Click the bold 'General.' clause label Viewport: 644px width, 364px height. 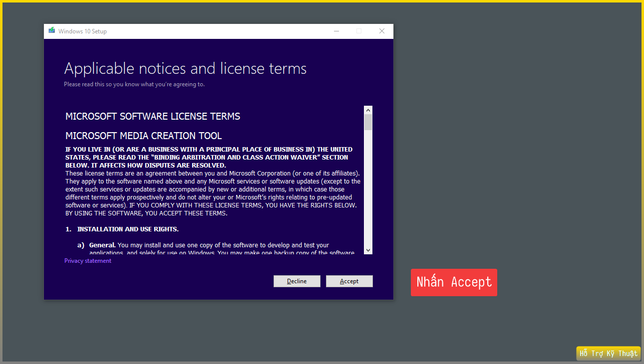[102, 245]
